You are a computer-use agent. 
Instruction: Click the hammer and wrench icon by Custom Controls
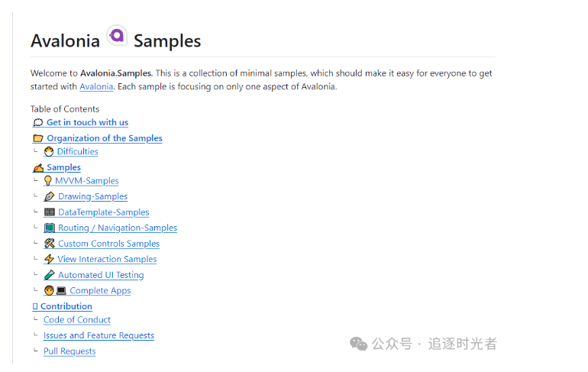(x=50, y=244)
